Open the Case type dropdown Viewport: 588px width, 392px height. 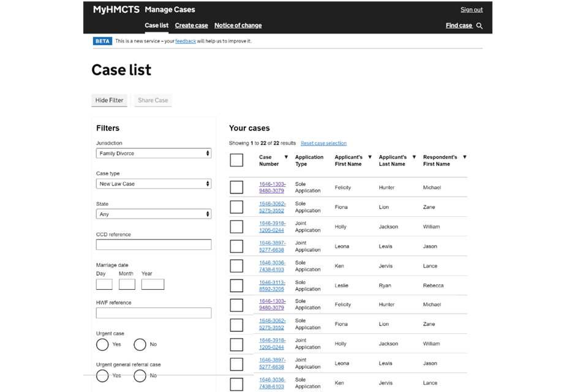click(154, 184)
